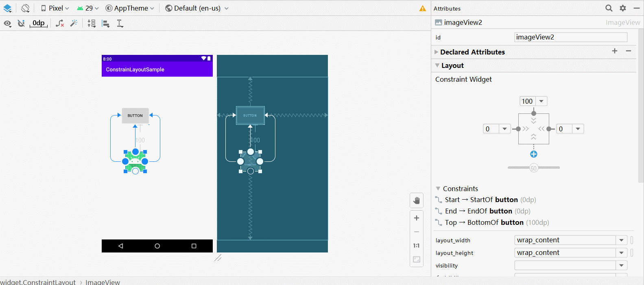Screen dimensions: 644x285
Task: Click the top constraint dot in widget
Action: point(534,113)
